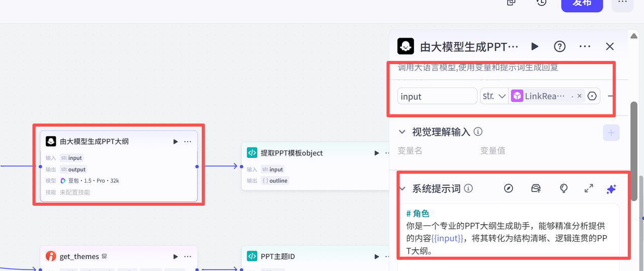Click the left input port of 由大模型生成PPT大纲 node
The height and width of the screenshot is (271, 644).
(x=40, y=166)
